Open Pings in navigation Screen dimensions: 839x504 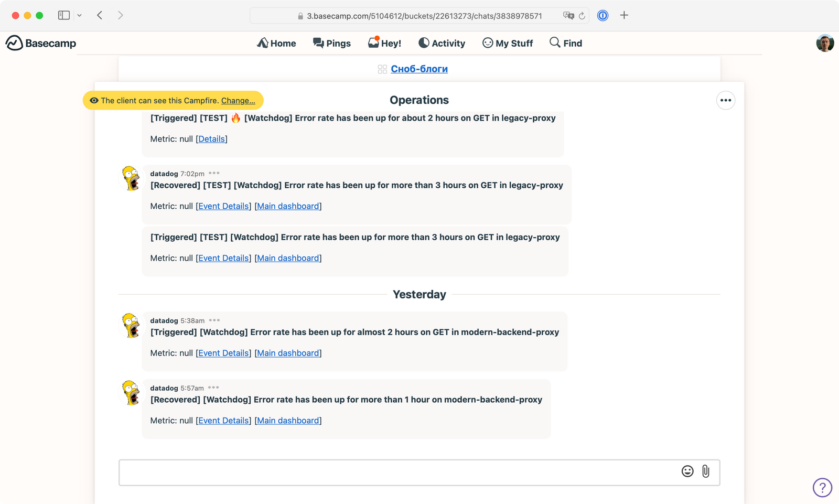coord(332,43)
